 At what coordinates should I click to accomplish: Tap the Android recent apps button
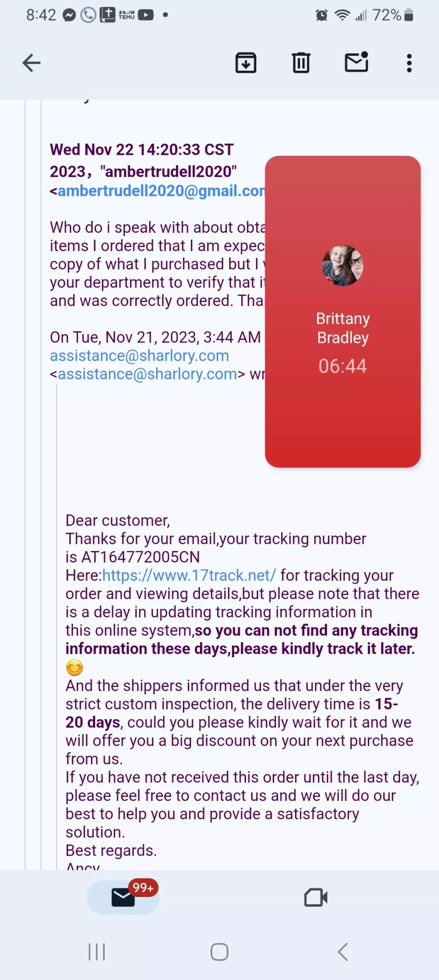97,952
